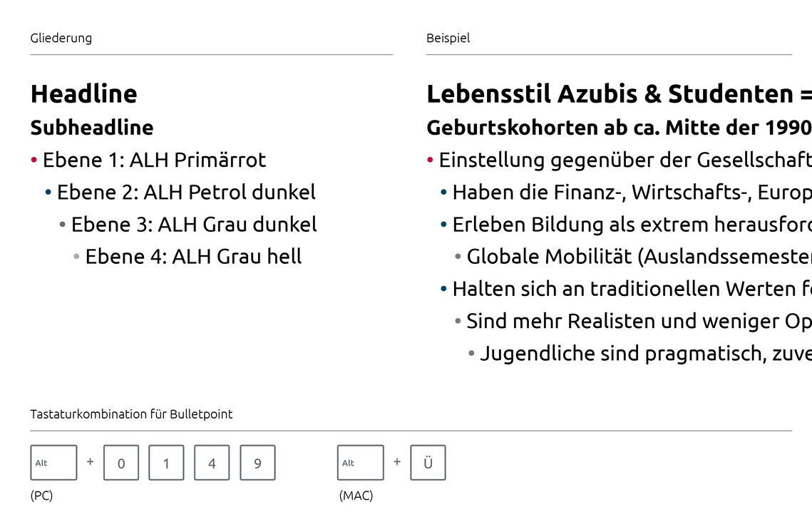Click the petrol bullet before Ebene 2
This screenshot has width=812, height=512.
click(48, 193)
